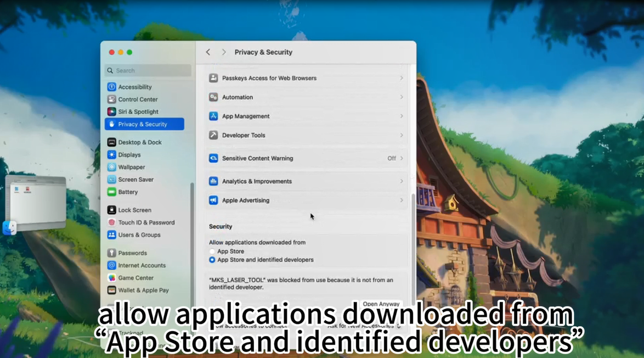Click the Sensitive Content Warning eye icon

click(213, 158)
